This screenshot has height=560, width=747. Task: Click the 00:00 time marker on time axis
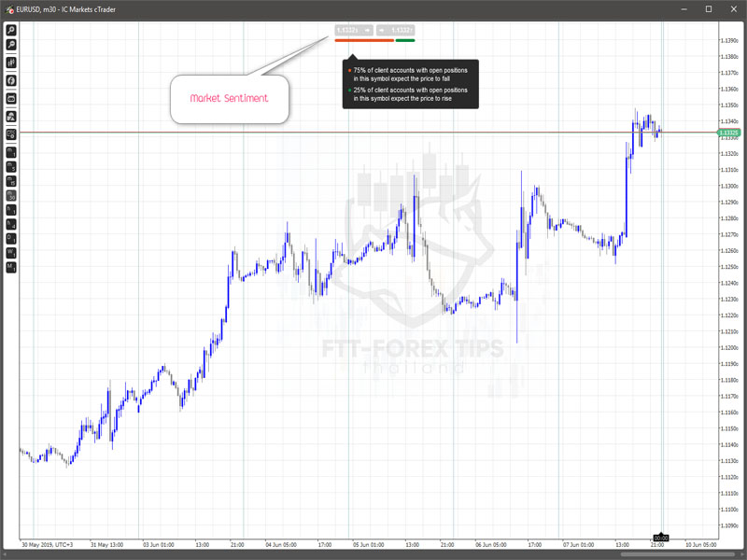tap(661, 539)
